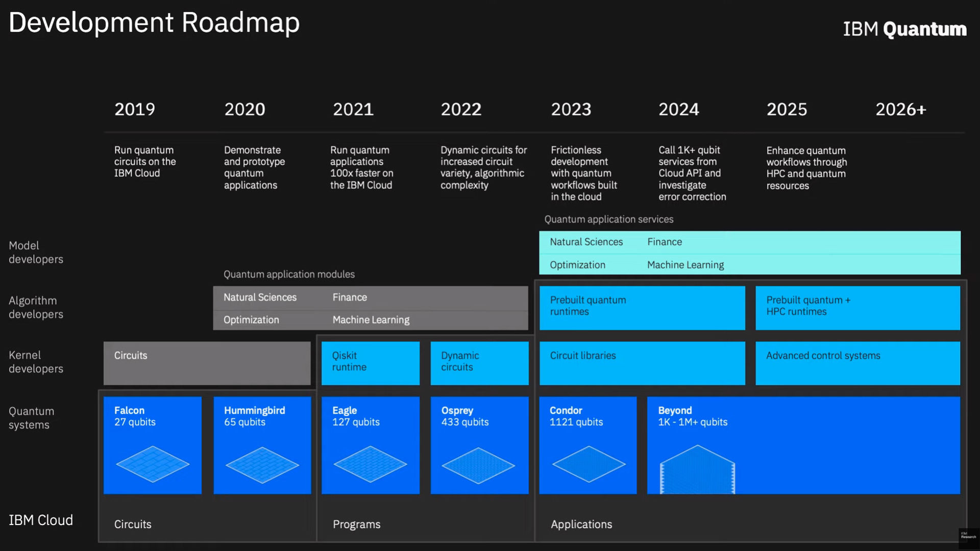This screenshot has height=551, width=980.
Task: Click the Circuit libraries block
Action: click(x=642, y=363)
